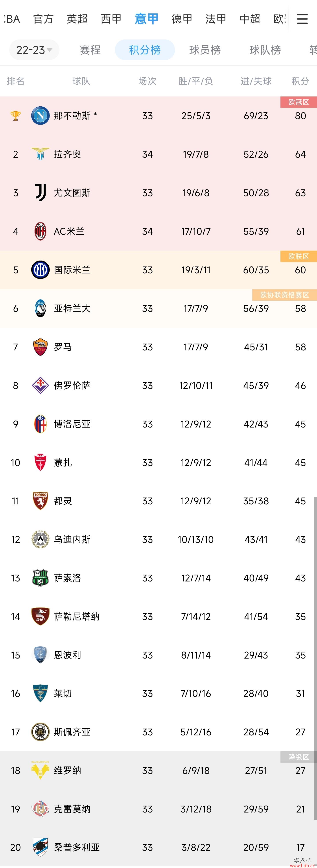
Task: Tap the Inter Milan badge
Action: click(41, 270)
